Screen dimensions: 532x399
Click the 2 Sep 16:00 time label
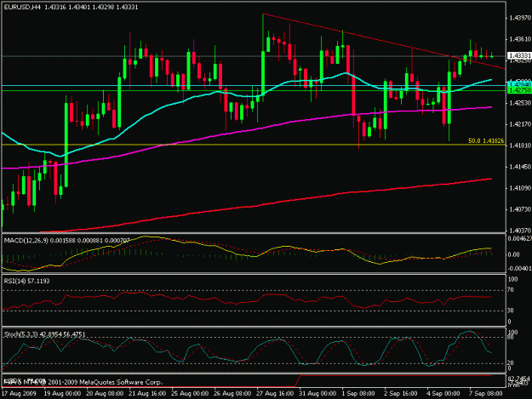tap(401, 394)
